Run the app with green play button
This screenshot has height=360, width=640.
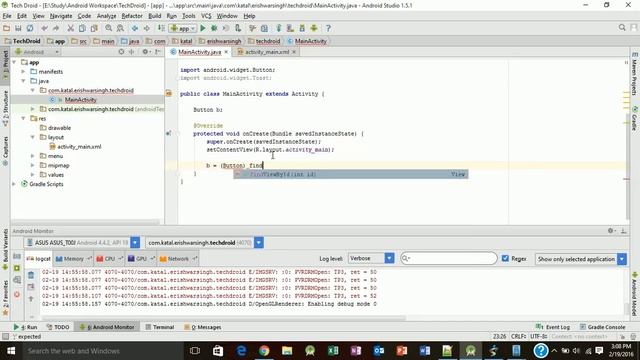click(203, 28)
